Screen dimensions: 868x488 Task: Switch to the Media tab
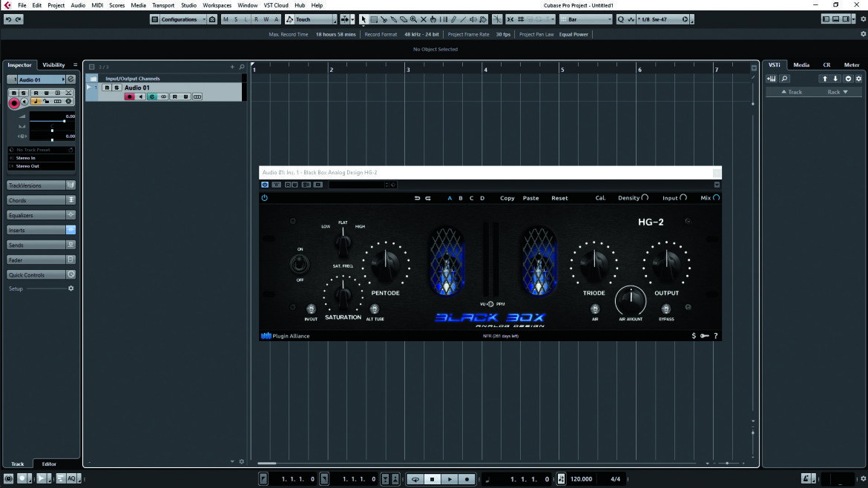point(801,65)
